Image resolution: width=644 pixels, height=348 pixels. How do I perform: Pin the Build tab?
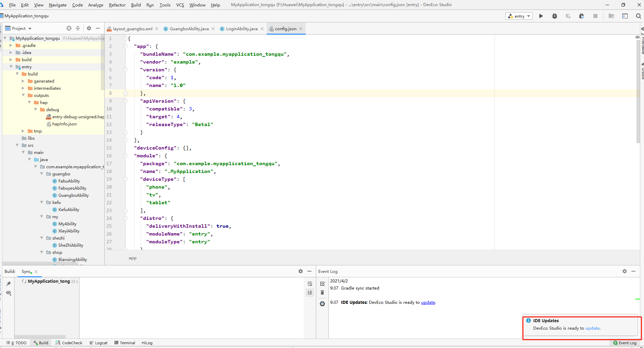(x=8, y=283)
